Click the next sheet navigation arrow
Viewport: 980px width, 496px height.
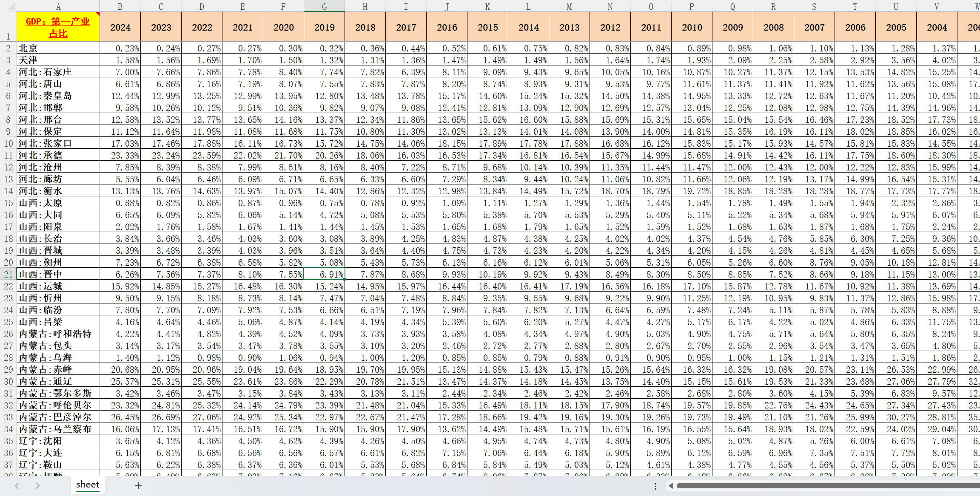point(37,485)
